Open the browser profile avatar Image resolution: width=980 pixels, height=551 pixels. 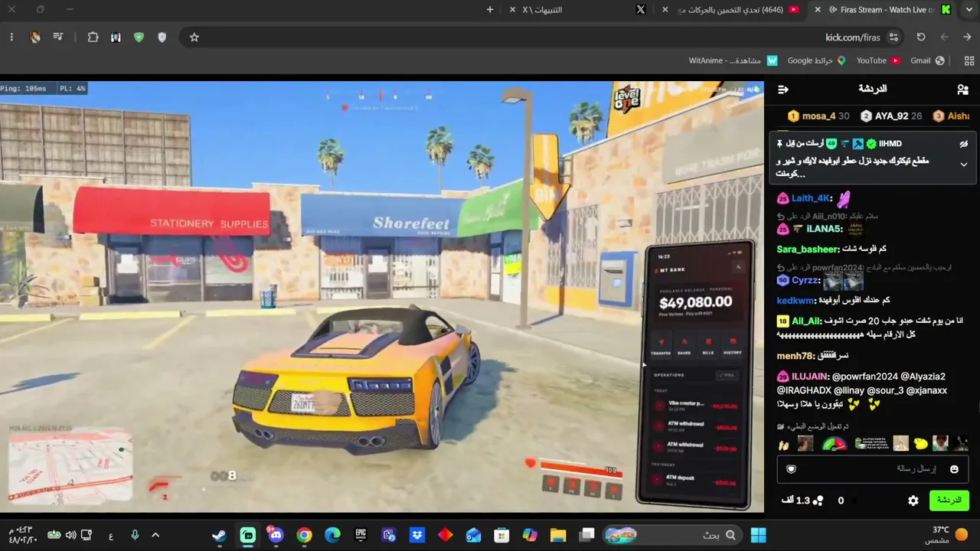[35, 37]
